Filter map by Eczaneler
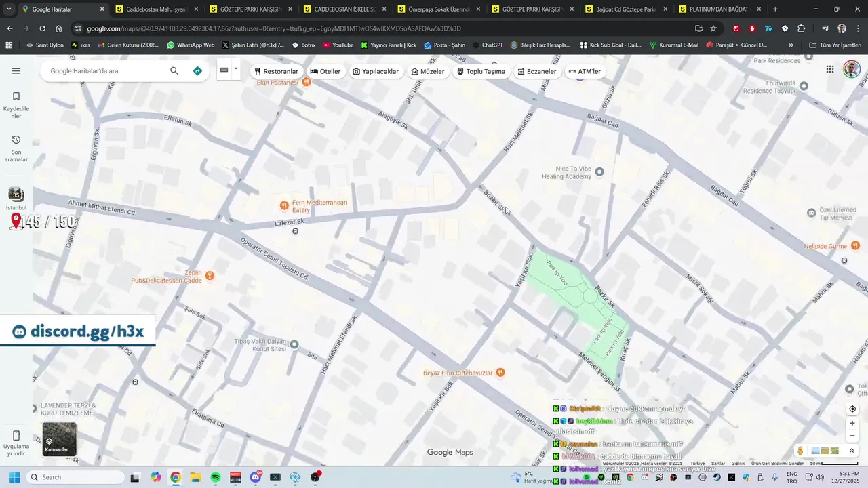The width and height of the screenshot is (868, 488). [536, 71]
